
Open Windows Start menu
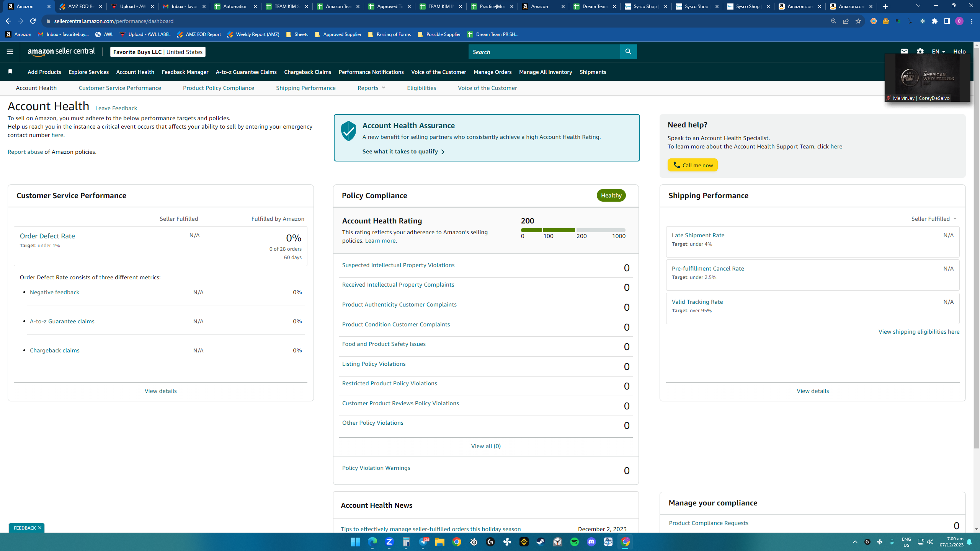[x=355, y=542]
